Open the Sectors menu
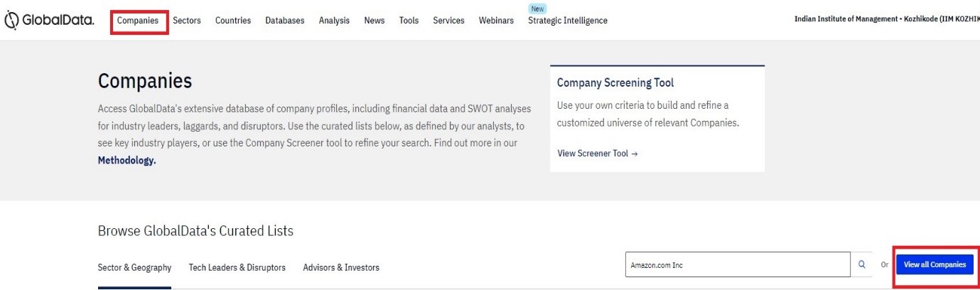980x290 pixels. [187, 21]
